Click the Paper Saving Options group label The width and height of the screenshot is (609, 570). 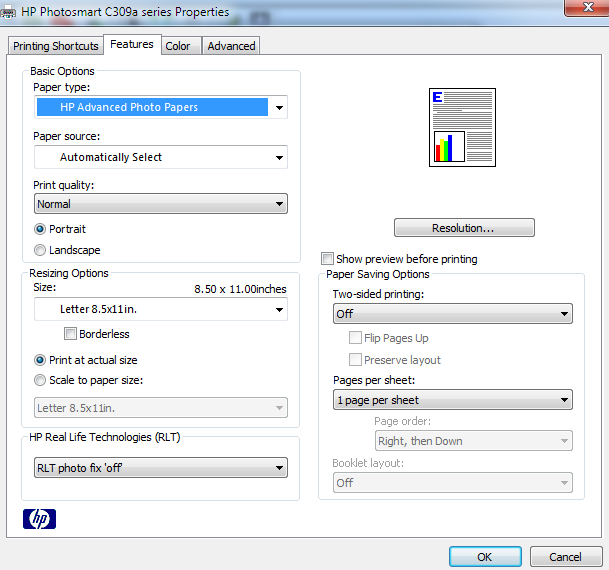pyautogui.click(x=378, y=274)
